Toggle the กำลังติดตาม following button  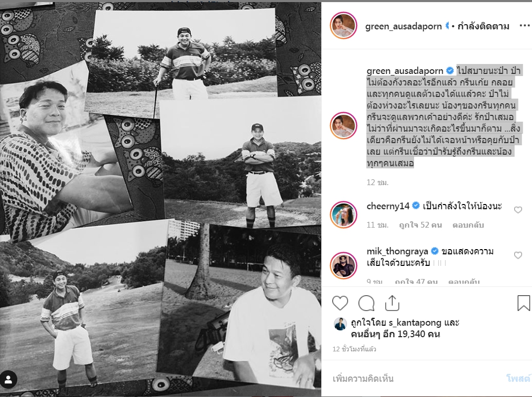click(483, 26)
